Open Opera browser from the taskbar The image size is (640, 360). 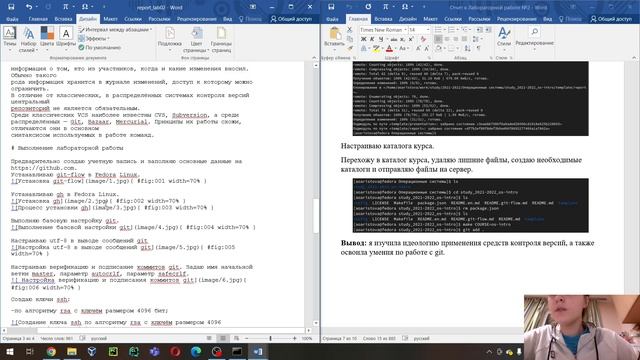pyautogui.click(x=175, y=351)
